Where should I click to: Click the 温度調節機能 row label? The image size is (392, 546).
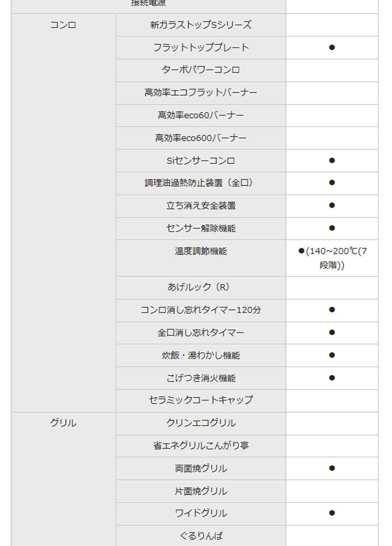pyautogui.click(x=201, y=251)
